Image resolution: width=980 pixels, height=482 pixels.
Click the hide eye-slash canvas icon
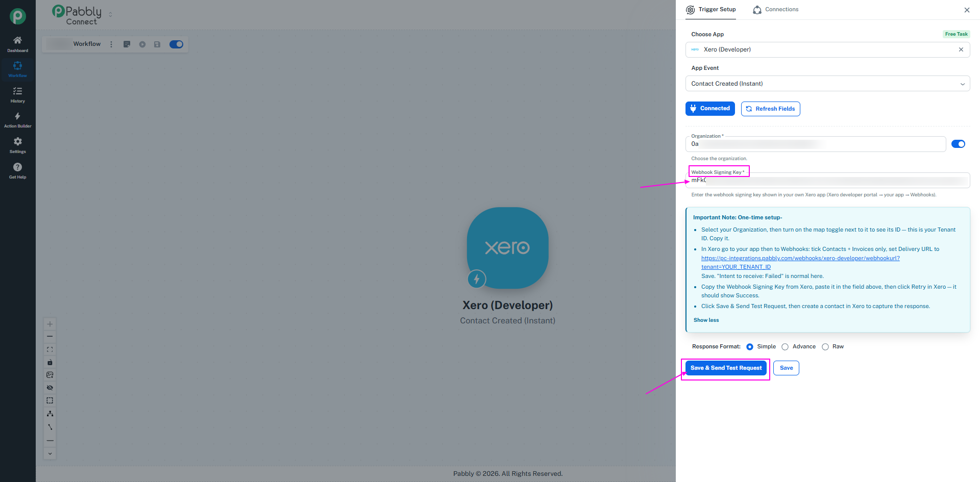[50, 388]
